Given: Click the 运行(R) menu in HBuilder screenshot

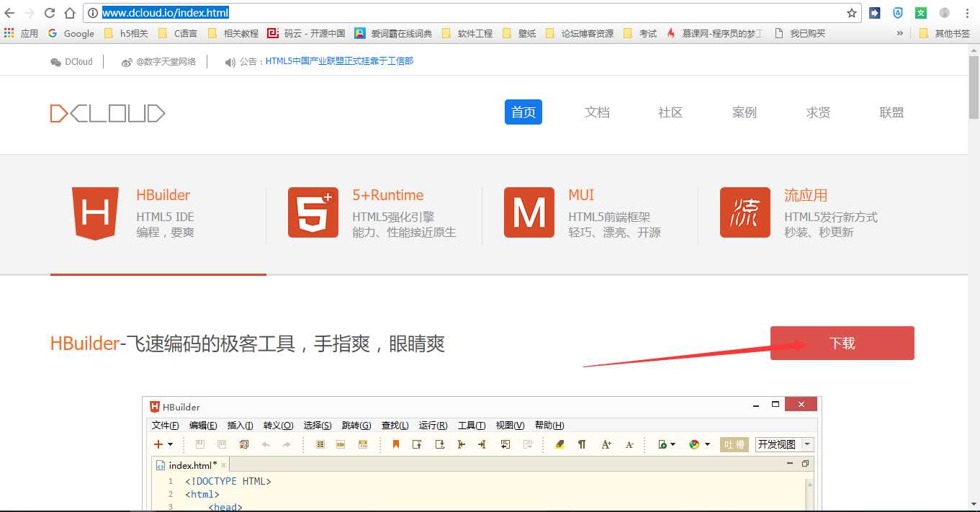Looking at the screenshot, I should pos(433,426).
